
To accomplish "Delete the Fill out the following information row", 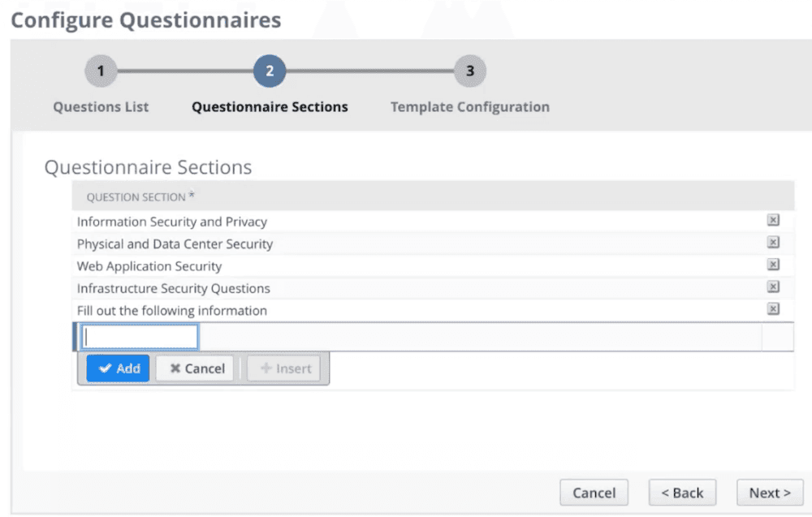I will (773, 309).
